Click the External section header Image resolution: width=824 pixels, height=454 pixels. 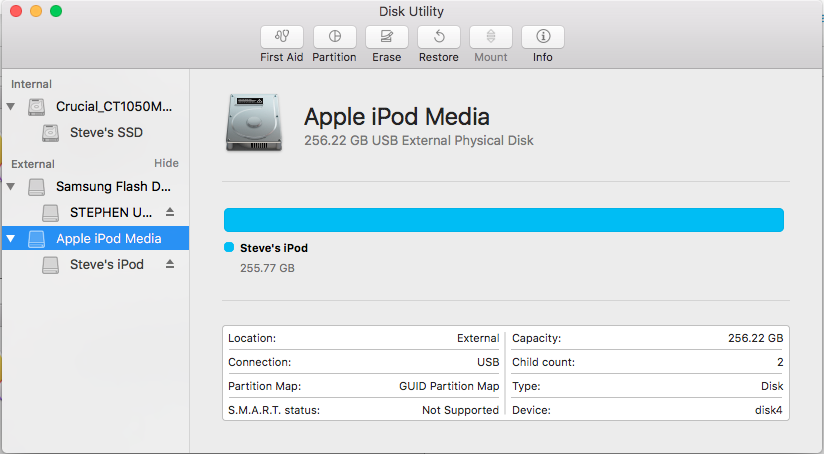33,164
